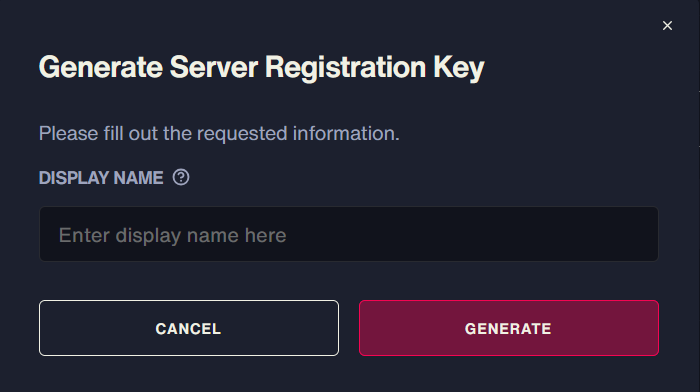Place cursor in the dark text box
This screenshot has height=392, width=700.
349,234
